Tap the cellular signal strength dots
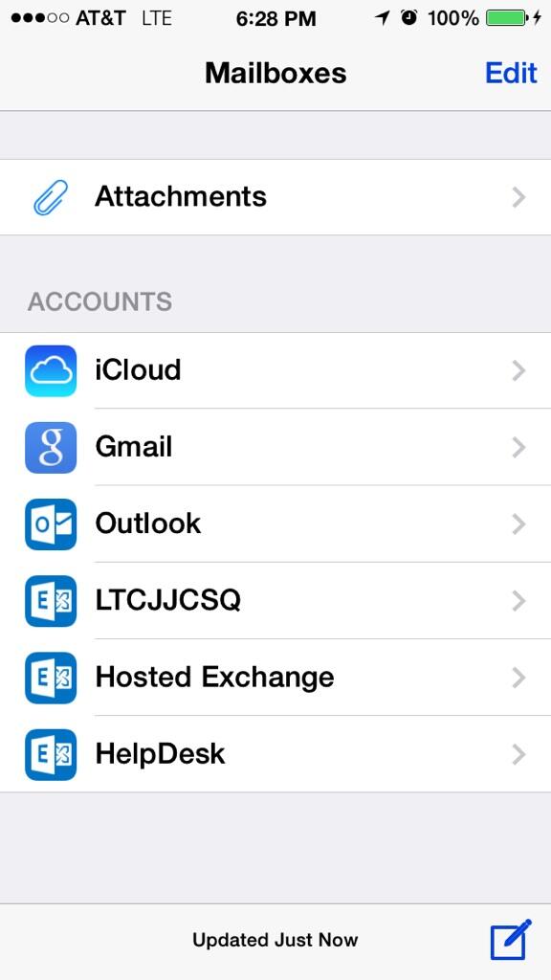The height and width of the screenshot is (980, 551). (x=40, y=18)
